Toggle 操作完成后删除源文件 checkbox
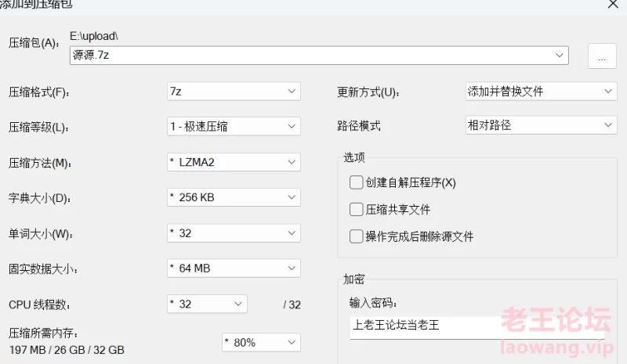This screenshot has width=627, height=364. tap(356, 236)
